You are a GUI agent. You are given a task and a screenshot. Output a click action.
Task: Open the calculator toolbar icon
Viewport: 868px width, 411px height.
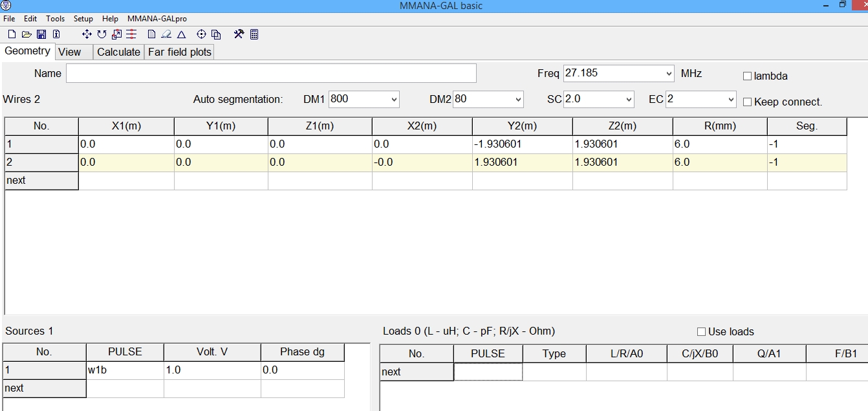254,34
